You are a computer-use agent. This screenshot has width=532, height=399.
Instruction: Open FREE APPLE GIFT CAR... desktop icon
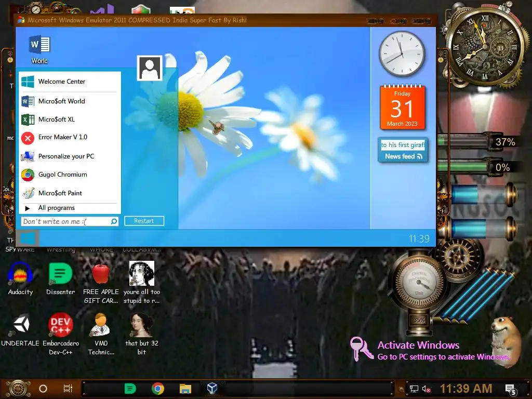101,283
